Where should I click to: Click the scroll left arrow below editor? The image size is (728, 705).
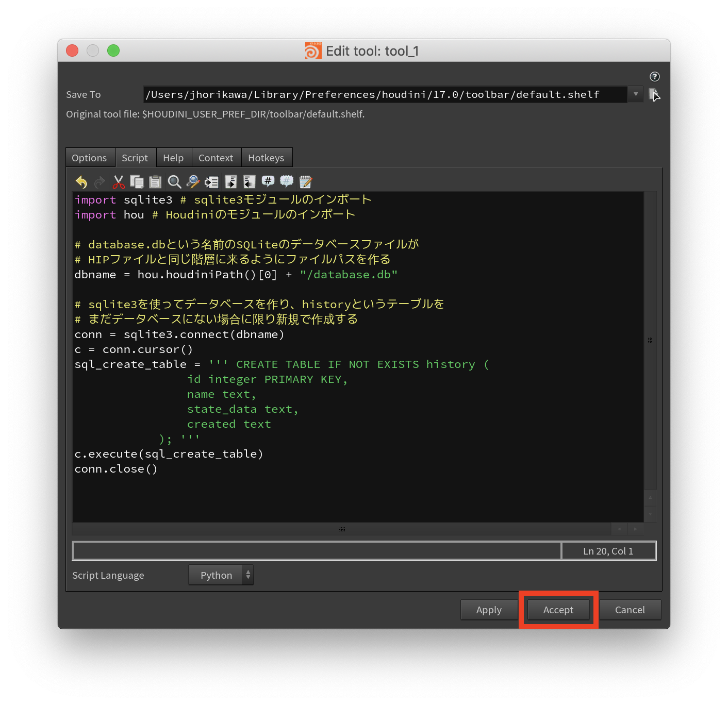(x=619, y=529)
